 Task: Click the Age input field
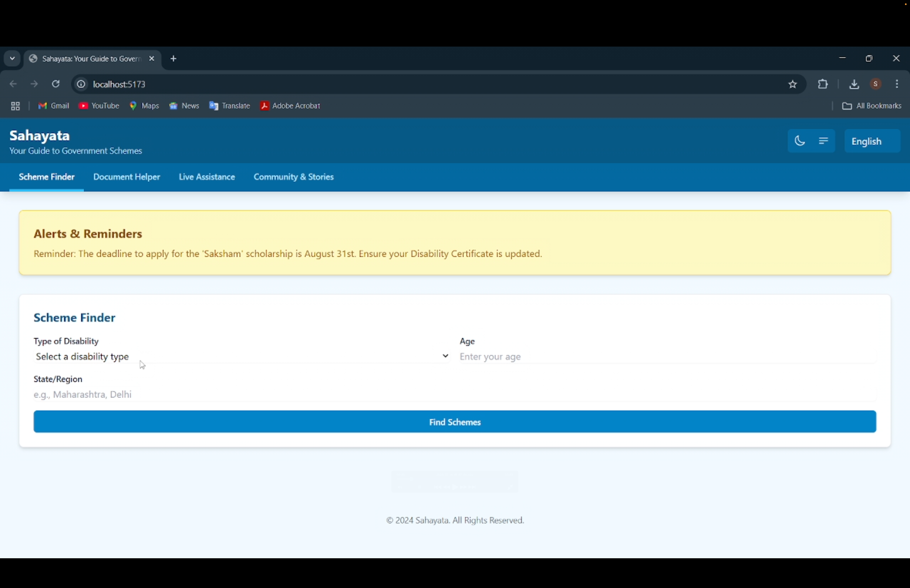click(667, 357)
